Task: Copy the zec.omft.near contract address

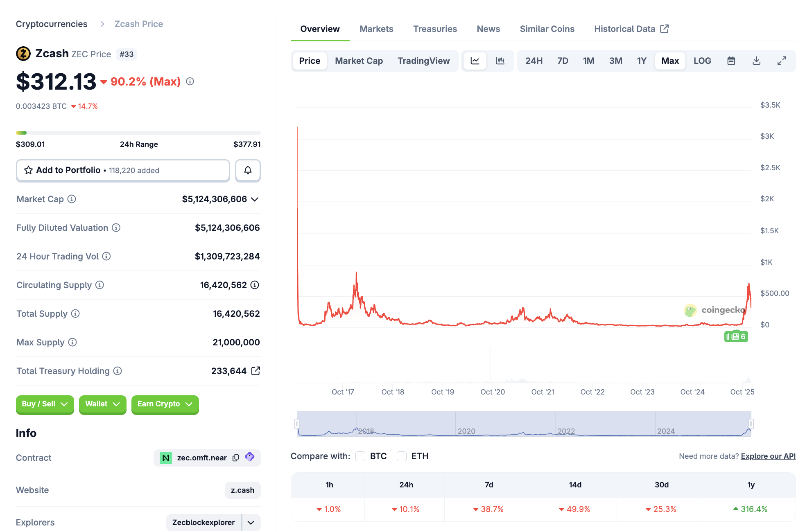Action: [x=236, y=458]
